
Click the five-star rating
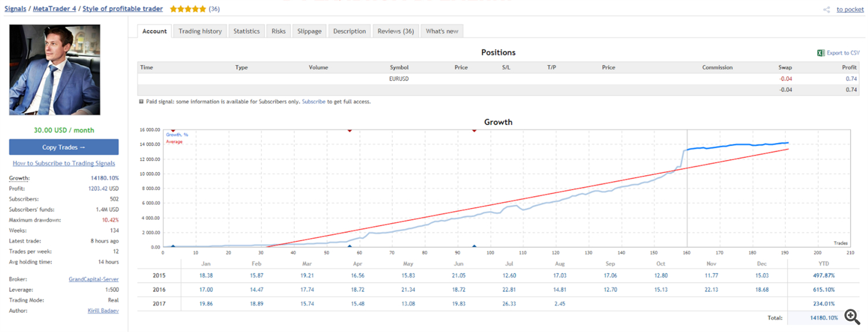(187, 9)
